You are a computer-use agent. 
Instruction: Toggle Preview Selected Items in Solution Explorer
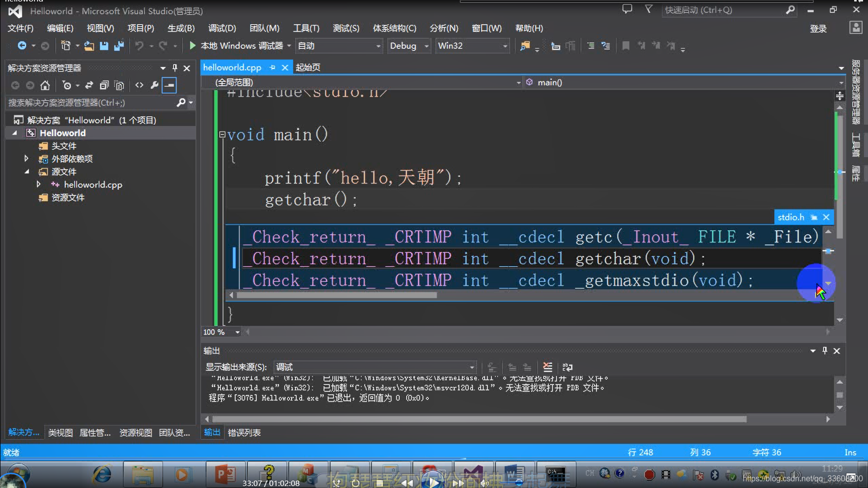(x=170, y=85)
